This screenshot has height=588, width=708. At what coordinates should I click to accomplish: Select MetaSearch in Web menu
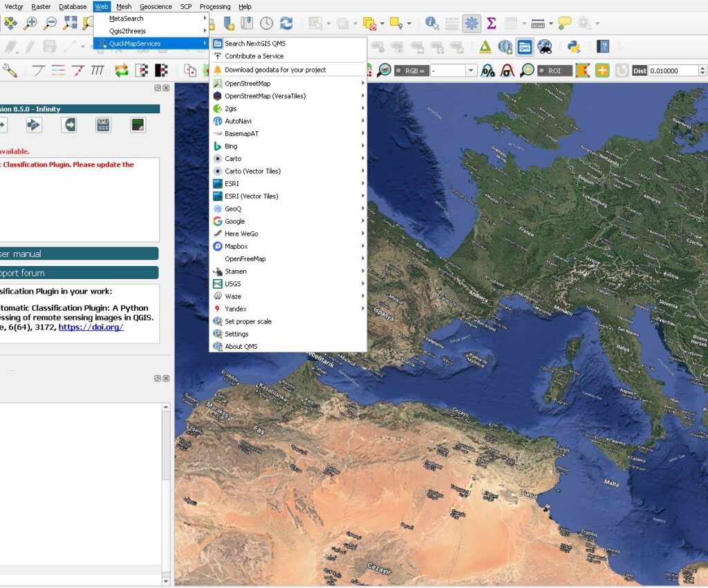pos(151,19)
